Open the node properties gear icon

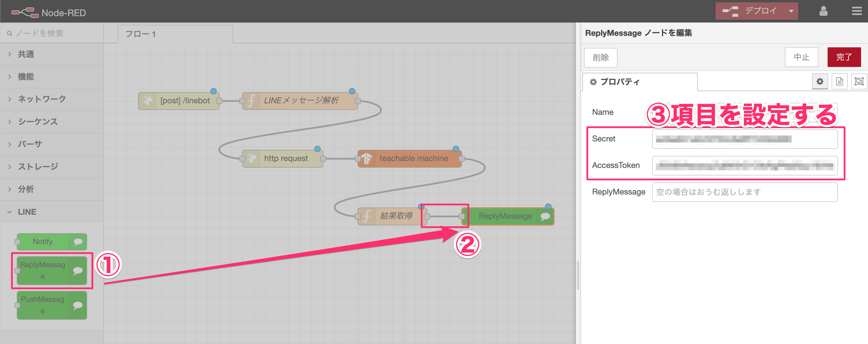point(820,81)
